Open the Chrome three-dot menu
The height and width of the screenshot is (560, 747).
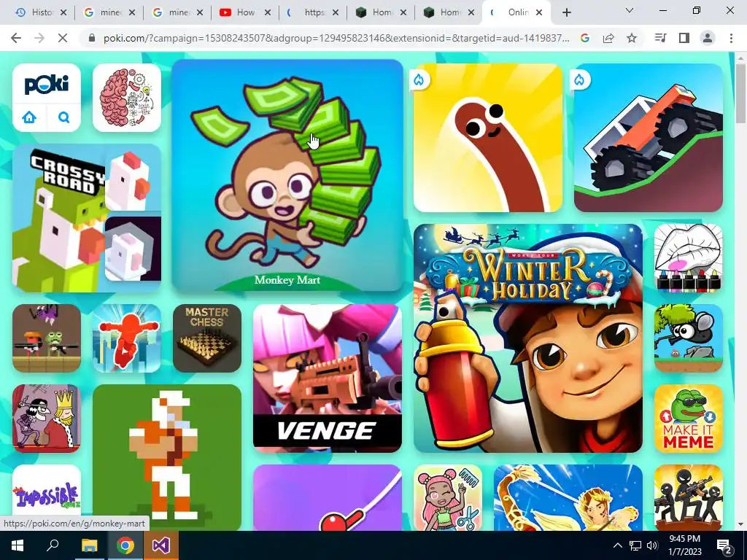tap(731, 38)
